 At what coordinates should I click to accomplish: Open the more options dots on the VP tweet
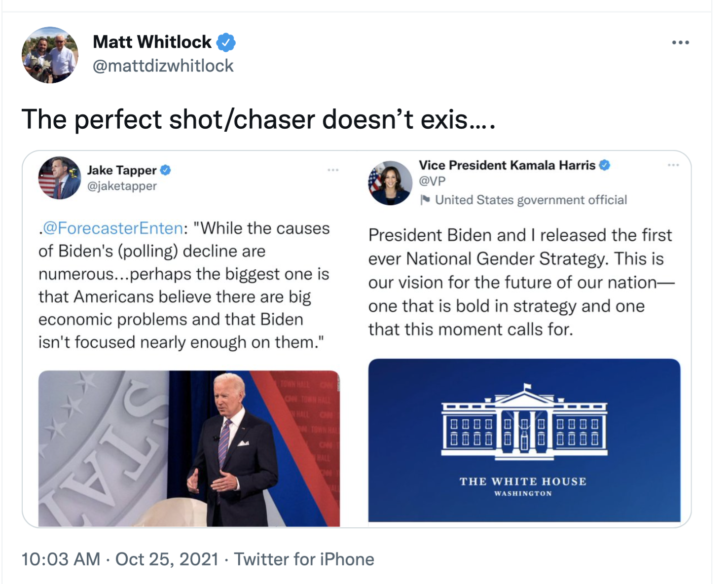point(673,165)
